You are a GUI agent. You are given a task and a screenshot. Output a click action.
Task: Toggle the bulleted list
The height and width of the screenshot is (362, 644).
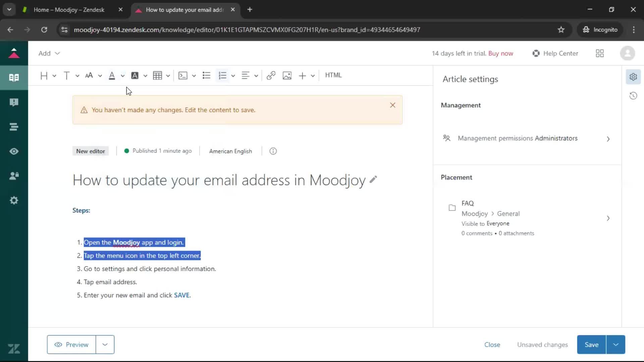pyautogui.click(x=206, y=75)
